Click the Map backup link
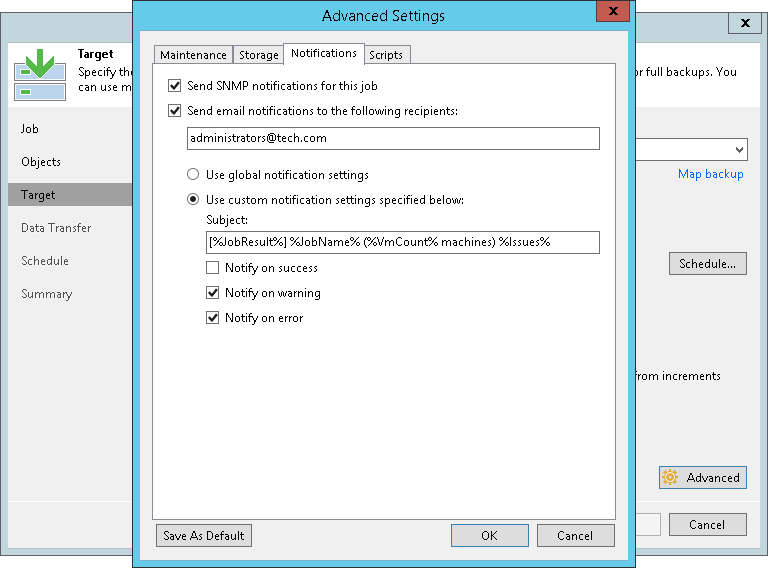This screenshot has height=568, width=768. (x=710, y=174)
